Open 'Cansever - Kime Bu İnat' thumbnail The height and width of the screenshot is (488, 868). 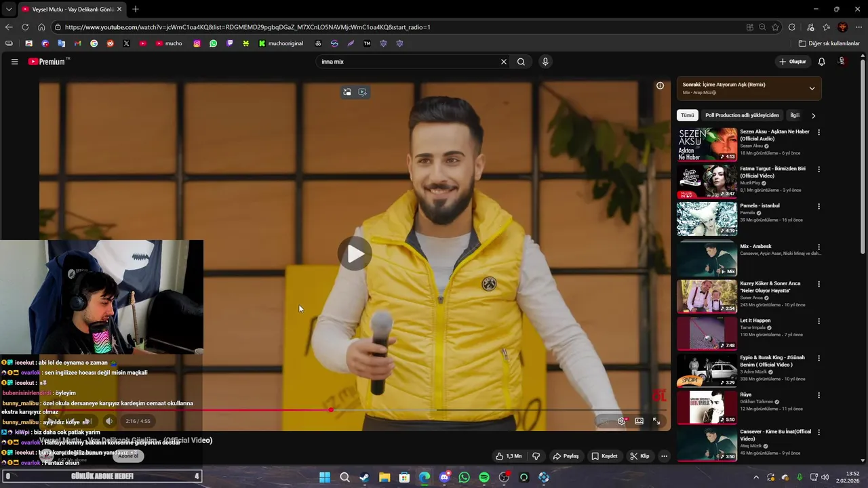pos(707,444)
